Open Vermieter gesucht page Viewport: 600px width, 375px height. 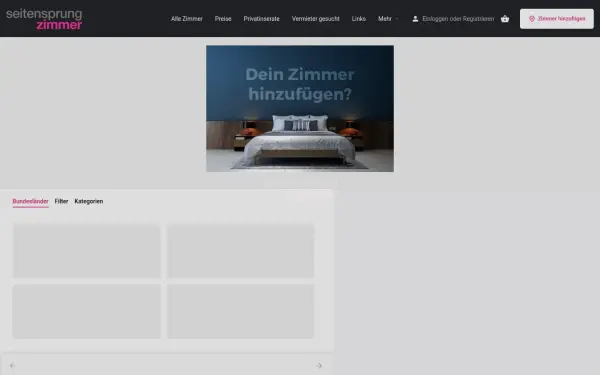(x=315, y=19)
